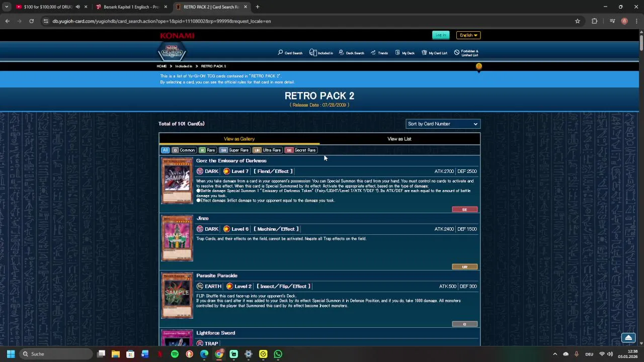
Task: Click the KONAMI logo
Action: point(177,35)
